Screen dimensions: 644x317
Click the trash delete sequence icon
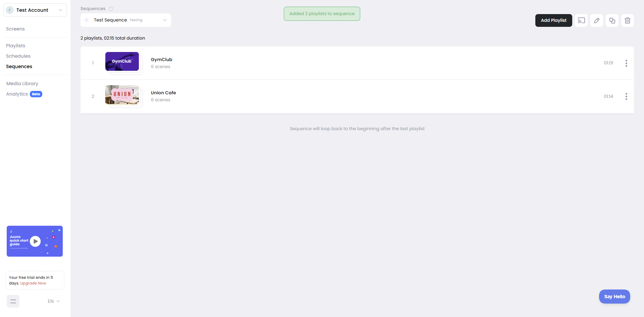627,20
